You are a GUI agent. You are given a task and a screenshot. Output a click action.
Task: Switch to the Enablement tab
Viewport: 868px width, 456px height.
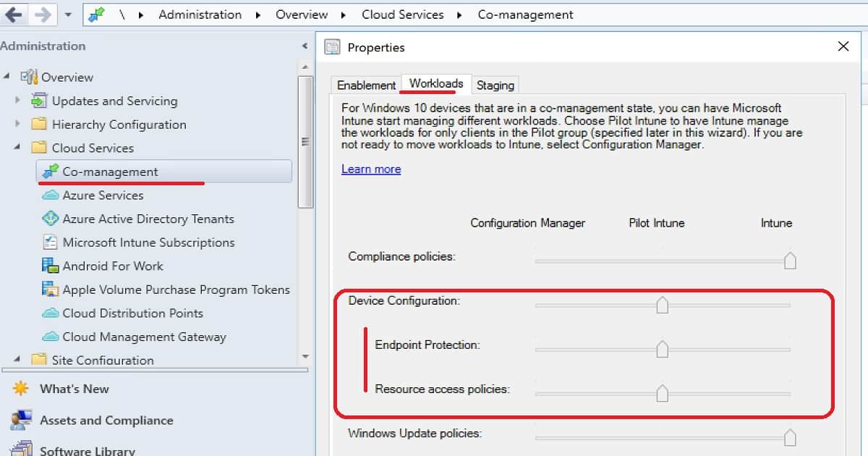tap(366, 85)
